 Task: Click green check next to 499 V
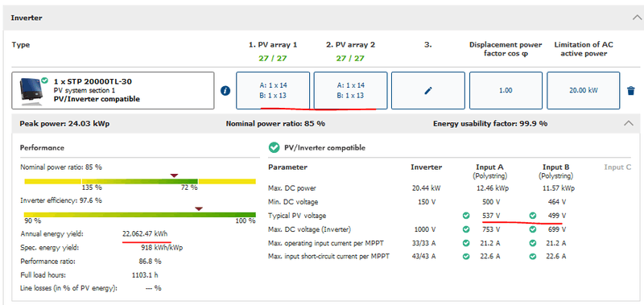coord(533,216)
